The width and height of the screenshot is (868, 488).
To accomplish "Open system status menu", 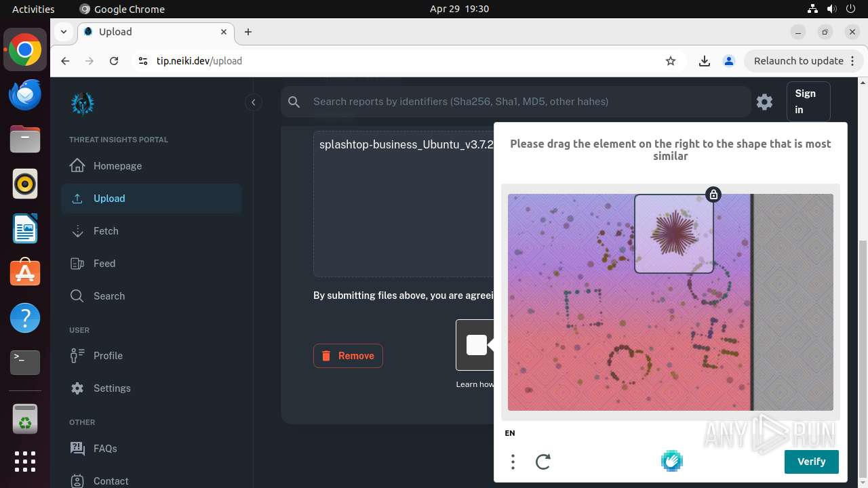I will 831,9.
